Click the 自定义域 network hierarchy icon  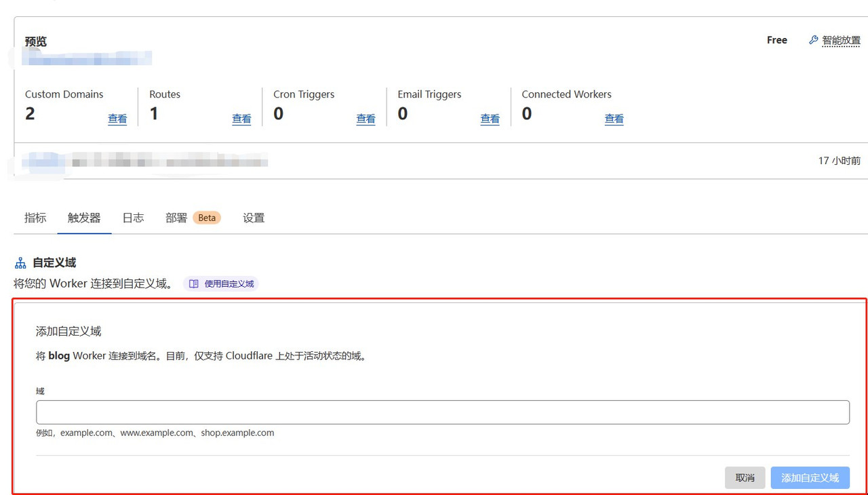[x=20, y=262]
